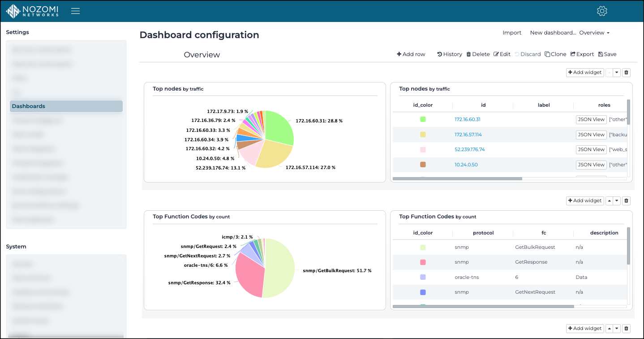
Task: Add widget to the Top nodes row
Action: coord(585,73)
